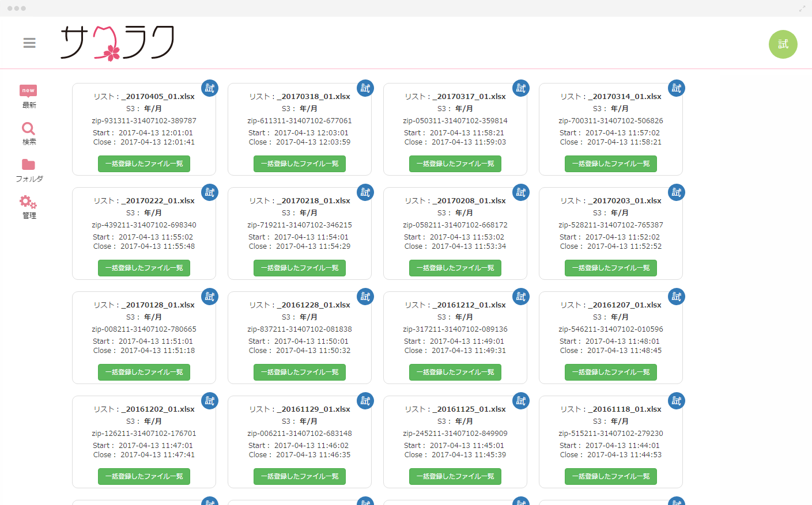Click zip-317211-31407102-089136 text
Viewport: 812px width, 505px height.
coord(455,329)
